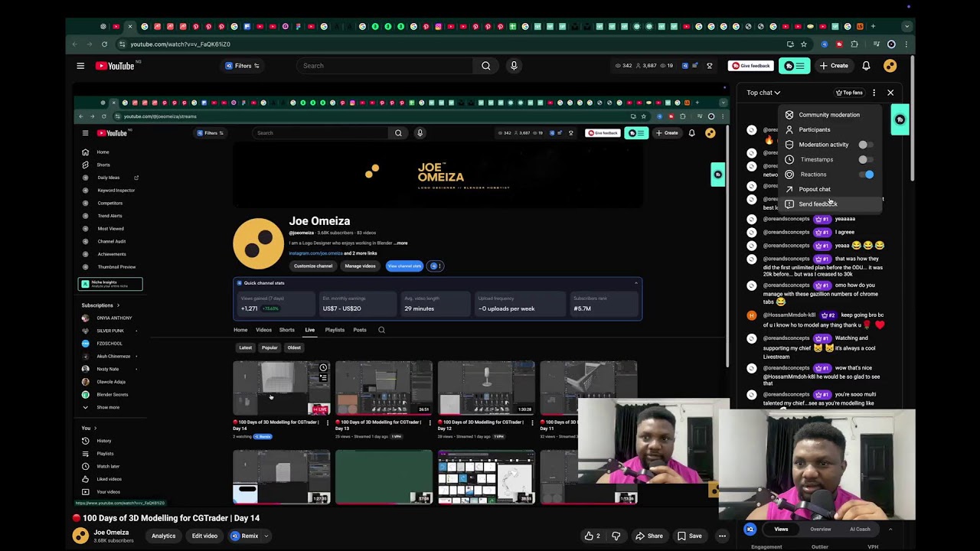
Task: Open the Videos tab on the channel page
Action: point(263,330)
